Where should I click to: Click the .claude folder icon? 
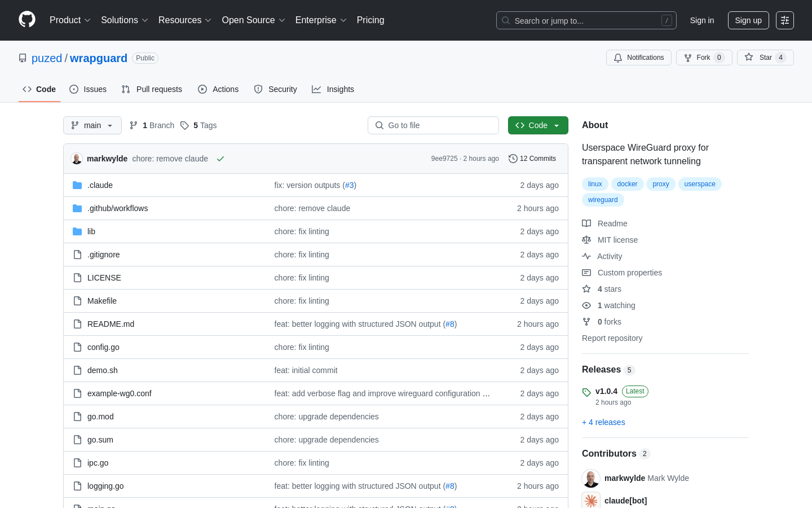click(x=77, y=185)
